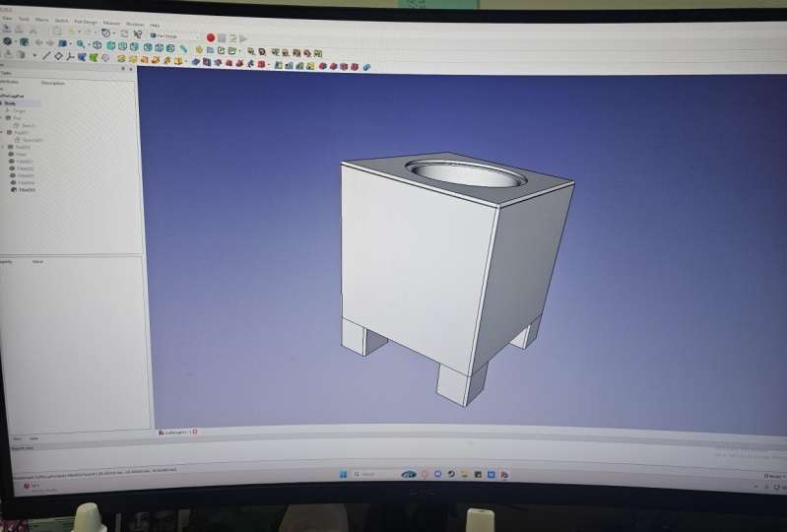
Task: Switch to the View property tab
Action: pos(17,438)
